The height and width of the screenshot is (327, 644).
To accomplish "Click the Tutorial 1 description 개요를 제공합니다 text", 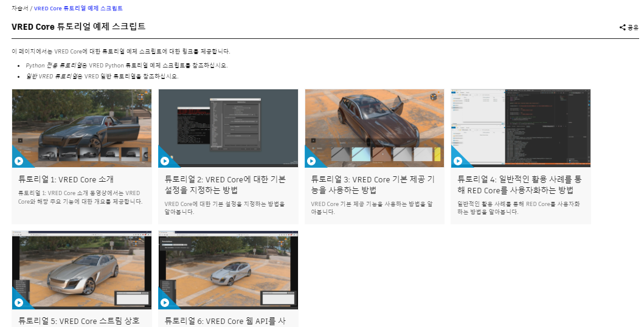I will [x=80, y=198].
